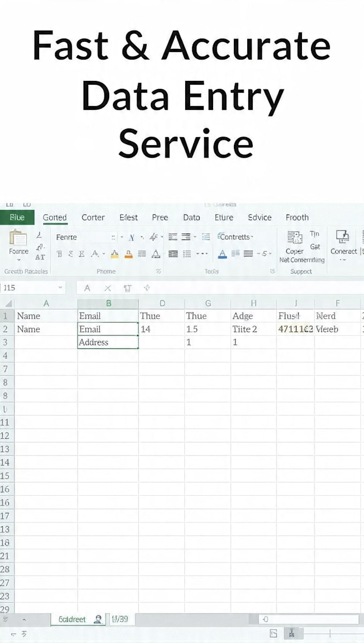Screen dimensions: 364x643
Task: Click the AT format icon beside clipboard
Action: pos(40,257)
